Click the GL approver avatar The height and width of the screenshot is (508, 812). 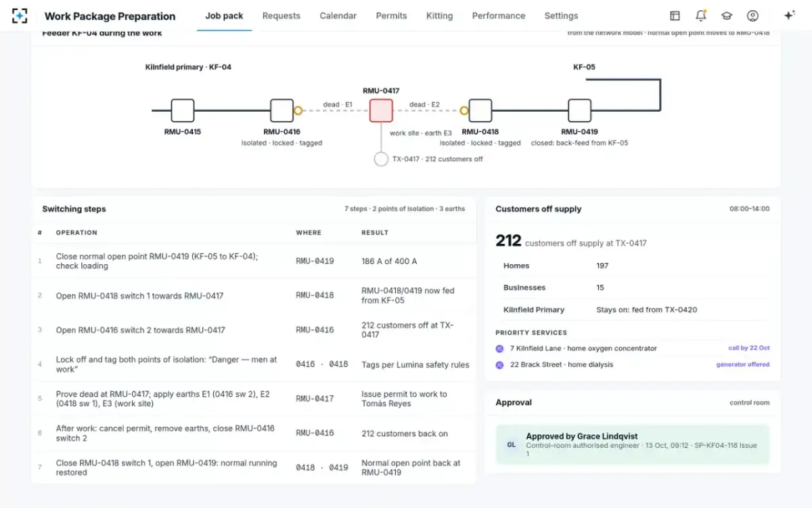(x=511, y=445)
